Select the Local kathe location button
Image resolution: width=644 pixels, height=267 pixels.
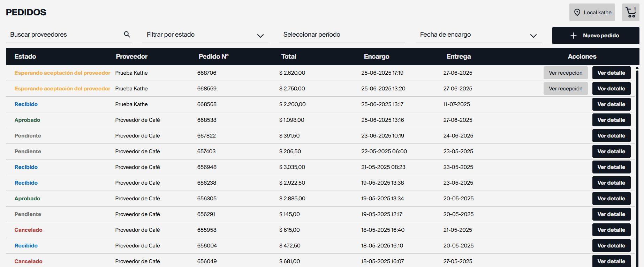(x=592, y=13)
